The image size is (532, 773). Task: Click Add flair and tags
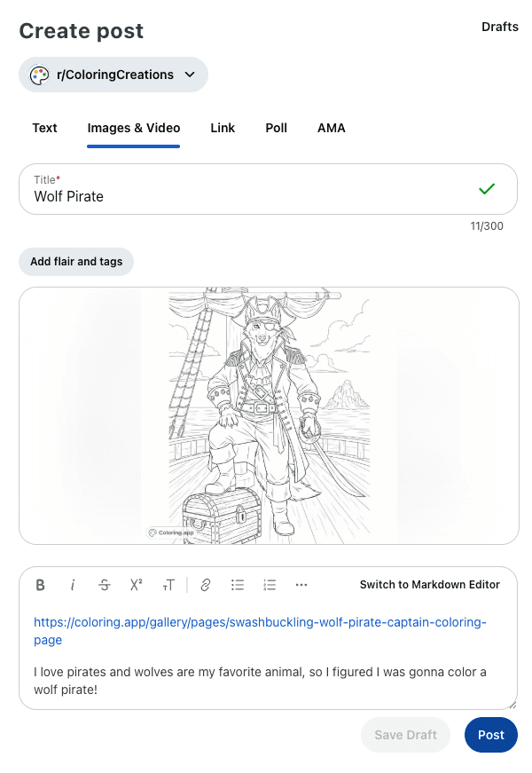coord(76,262)
